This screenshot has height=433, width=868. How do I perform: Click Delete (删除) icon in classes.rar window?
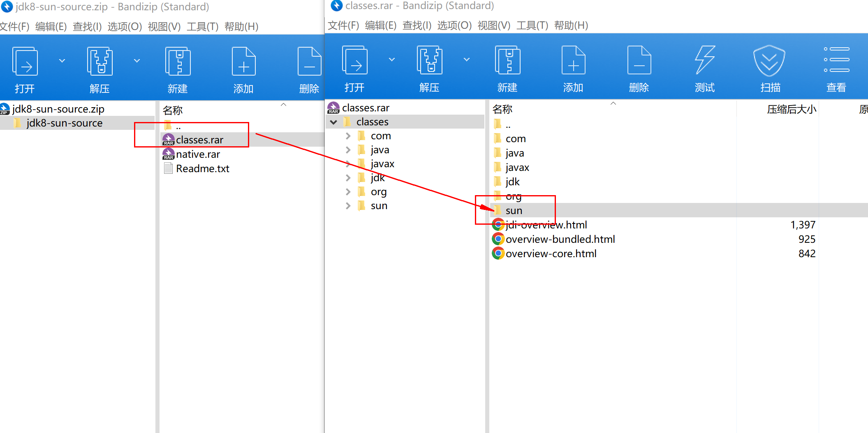click(639, 60)
